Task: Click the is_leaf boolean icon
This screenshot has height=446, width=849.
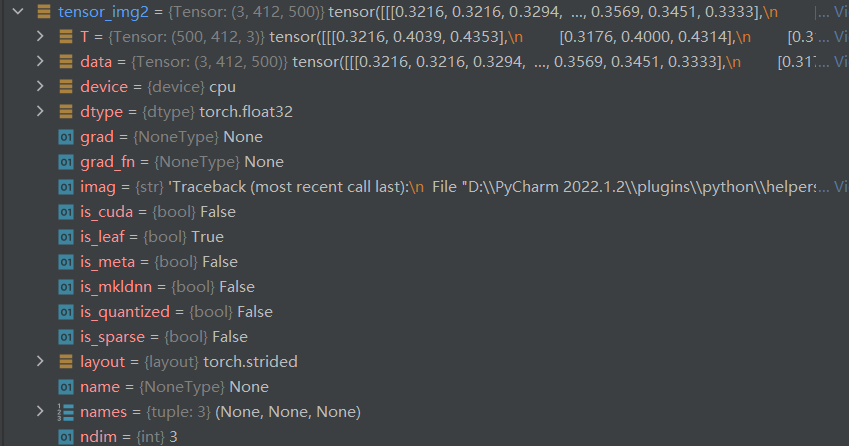Action: click(x=66, y=237)
